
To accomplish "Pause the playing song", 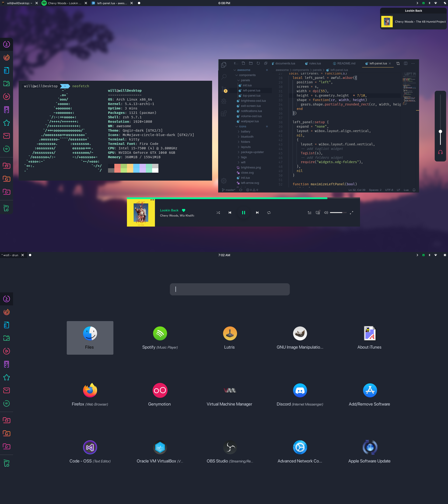I will [x=243, y=213].
